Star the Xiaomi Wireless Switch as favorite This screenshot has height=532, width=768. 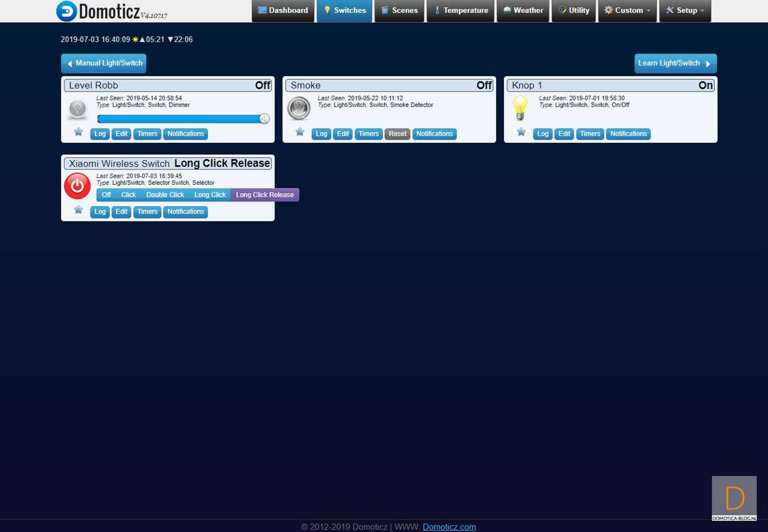(x=78, y=210)
